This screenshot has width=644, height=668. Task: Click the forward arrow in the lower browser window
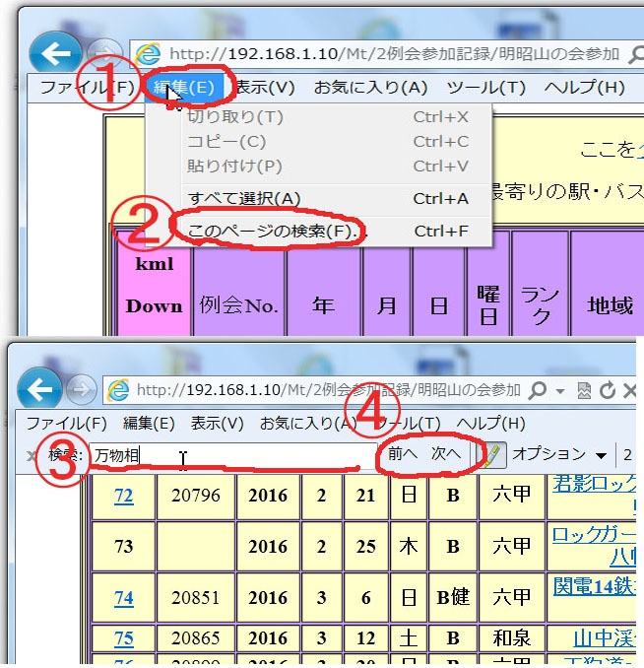[x=82, y=390]
